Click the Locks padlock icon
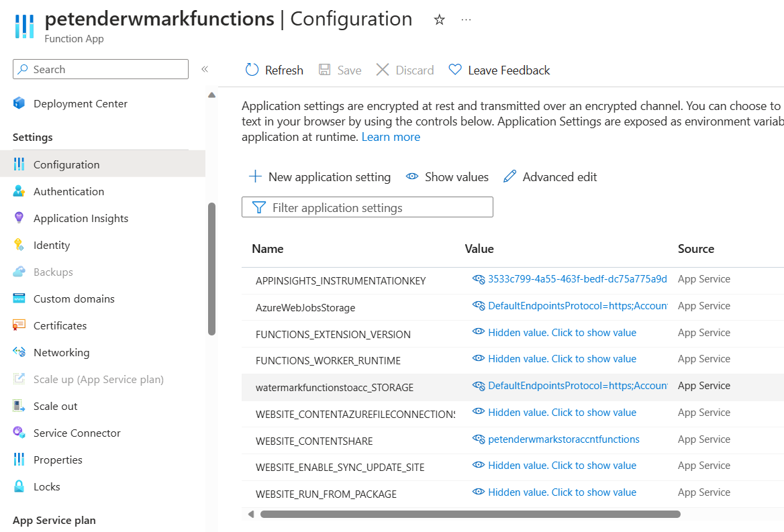The image size is (784, 532). (19, 486)
